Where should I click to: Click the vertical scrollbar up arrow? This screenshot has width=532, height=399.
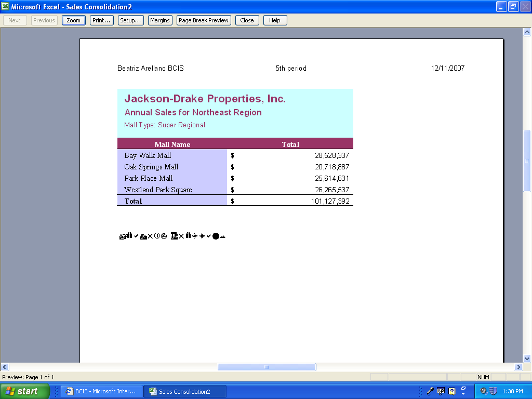click(x=527, y=32)
